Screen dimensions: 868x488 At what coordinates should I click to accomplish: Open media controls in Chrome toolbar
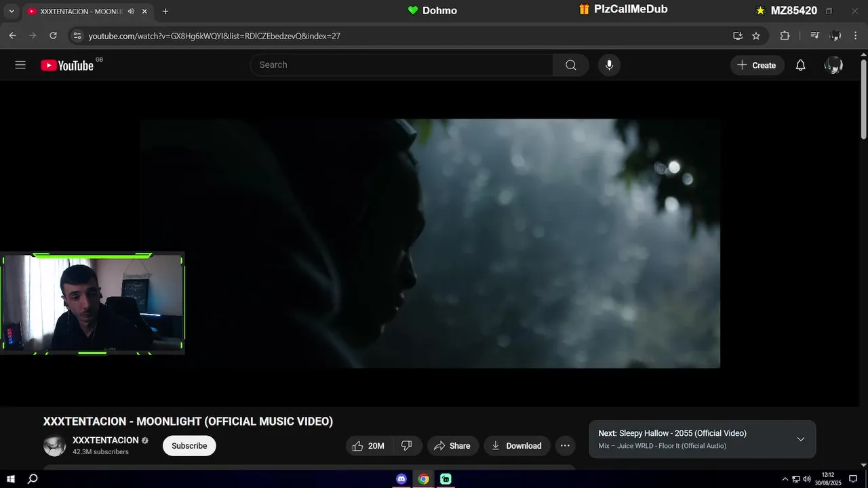[x=815, y=36]
